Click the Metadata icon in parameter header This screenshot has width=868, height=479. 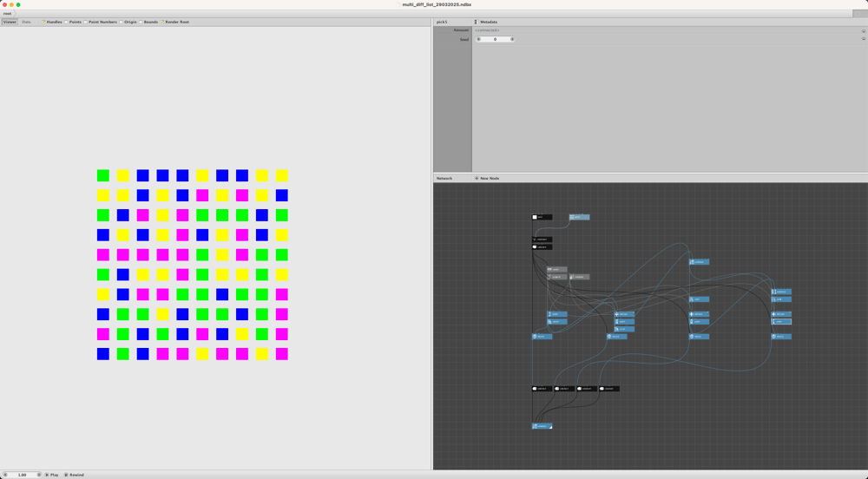[476, 22]
